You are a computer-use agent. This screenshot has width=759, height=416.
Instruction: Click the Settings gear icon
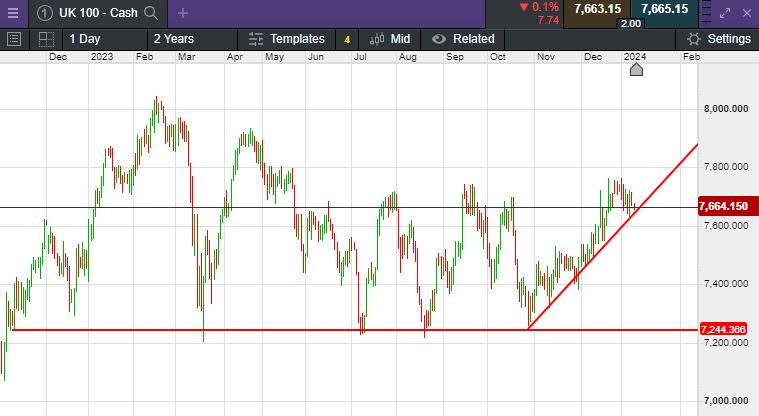(x=694, y=39)
